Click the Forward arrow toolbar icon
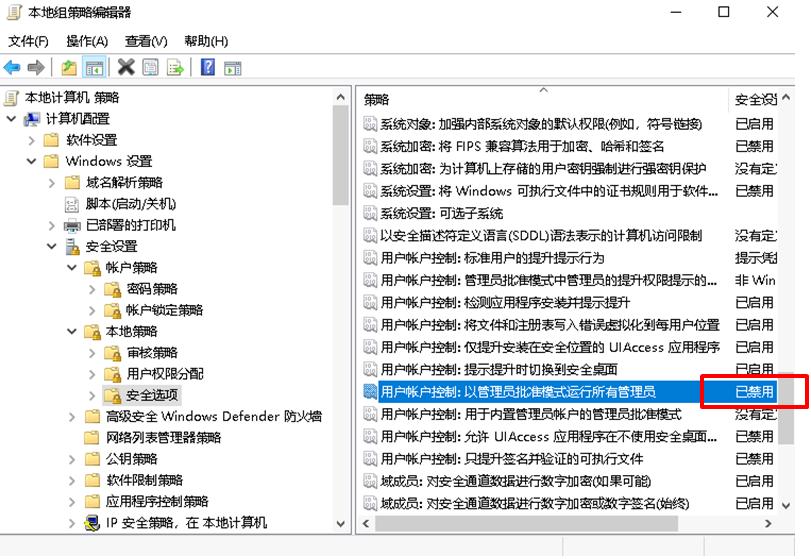Viewport: 811px width, 559px height. (36, 67)
